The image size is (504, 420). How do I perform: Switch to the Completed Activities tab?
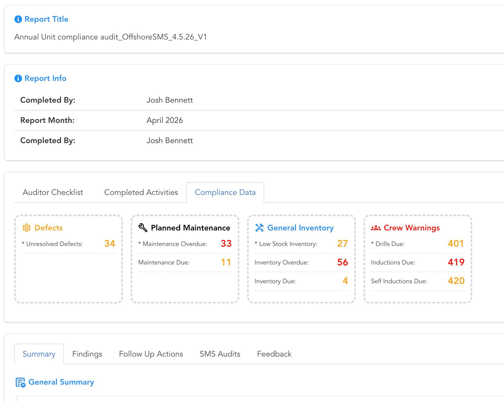pyautogui.click(x=141, y=192)
